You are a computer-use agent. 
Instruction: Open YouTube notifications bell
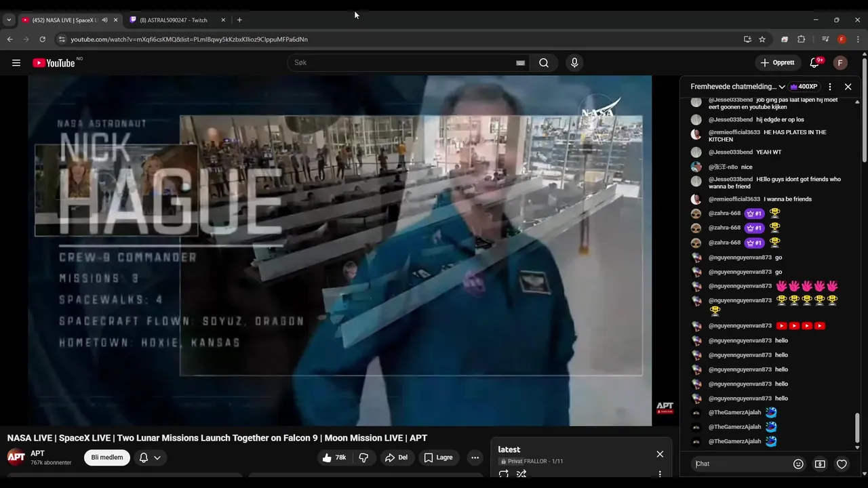(x=814, y=63)
